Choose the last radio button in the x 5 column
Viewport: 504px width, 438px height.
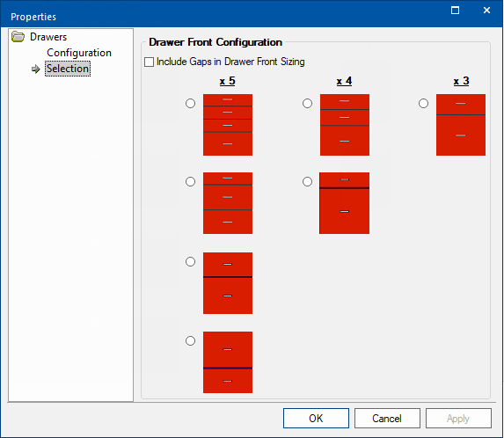click(x=190, y=340)
